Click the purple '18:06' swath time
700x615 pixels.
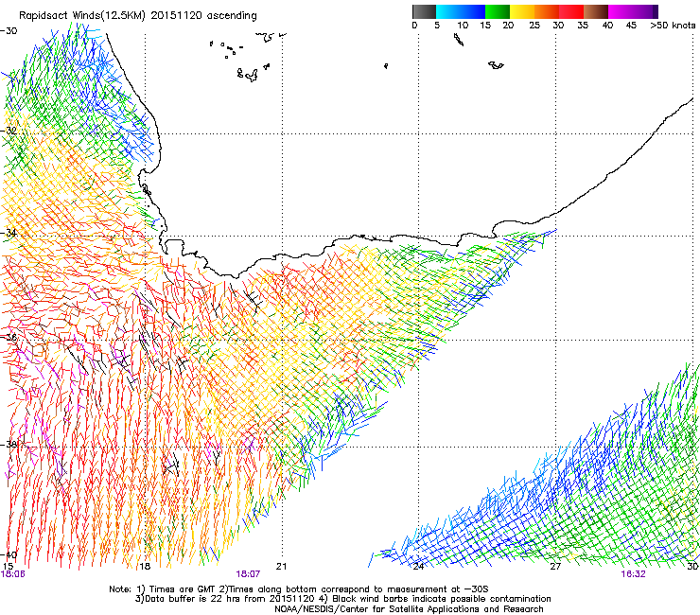click(x=13, y=574)
